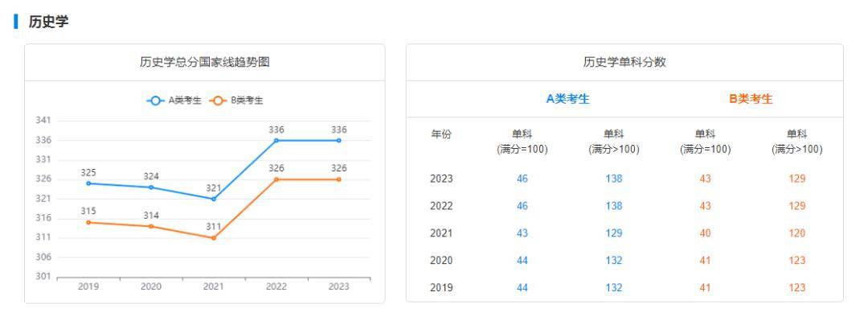Click the 年份 column header
868x317 pixels.
point(441,134)
